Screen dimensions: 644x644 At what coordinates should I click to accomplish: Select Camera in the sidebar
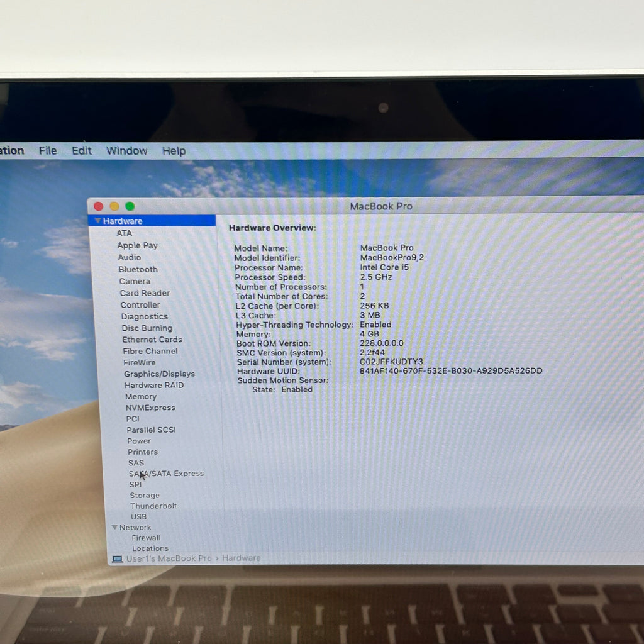(135, 281)
